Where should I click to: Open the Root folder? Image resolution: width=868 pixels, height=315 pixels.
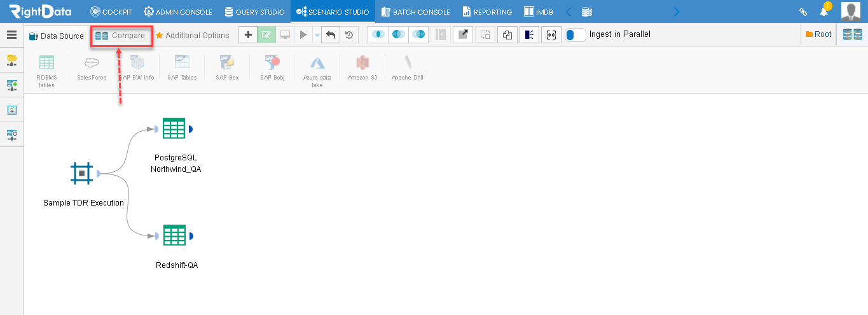click(x=818, y=34)
